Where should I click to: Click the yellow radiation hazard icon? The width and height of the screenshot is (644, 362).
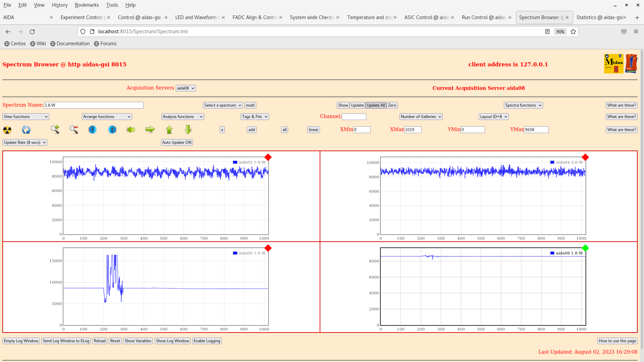coord(7,130)
